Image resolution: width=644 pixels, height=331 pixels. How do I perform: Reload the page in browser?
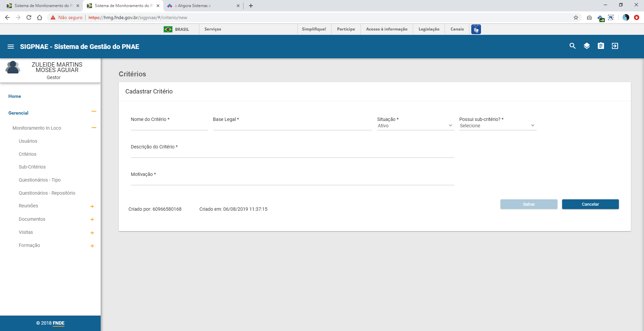(x=29, y=17)
